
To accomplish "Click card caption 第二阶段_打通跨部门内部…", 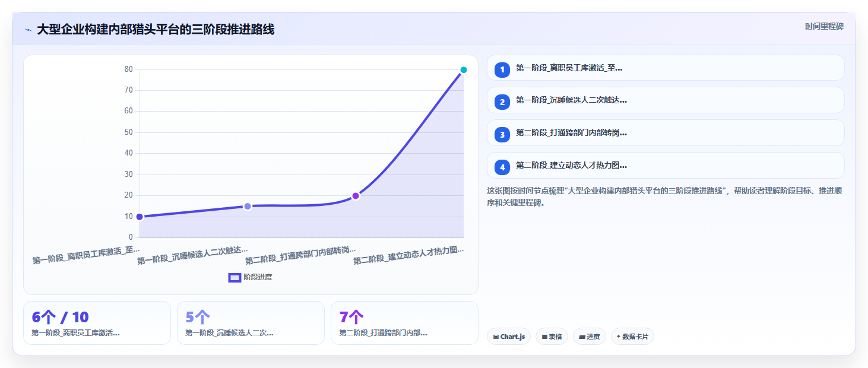I will pos(383,333).
